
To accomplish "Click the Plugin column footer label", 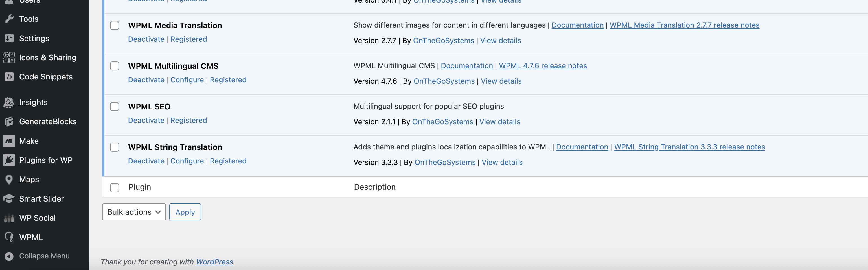I will click(139, 187).
